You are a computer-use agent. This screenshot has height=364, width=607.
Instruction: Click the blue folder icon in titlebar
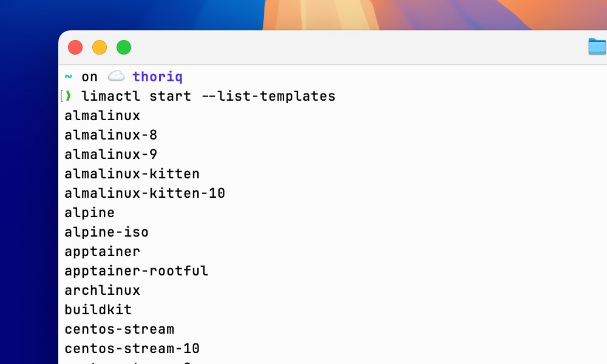(597, 46)
